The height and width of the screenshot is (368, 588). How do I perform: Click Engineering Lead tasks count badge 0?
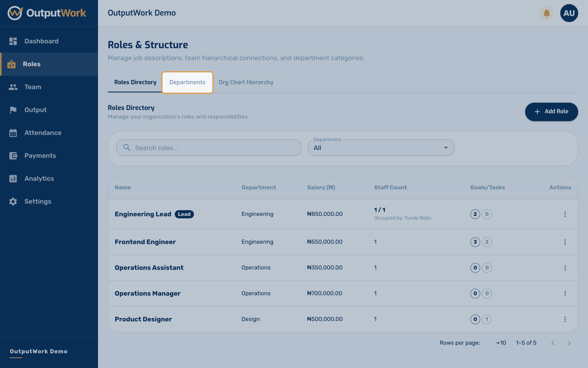pos(487,214)
